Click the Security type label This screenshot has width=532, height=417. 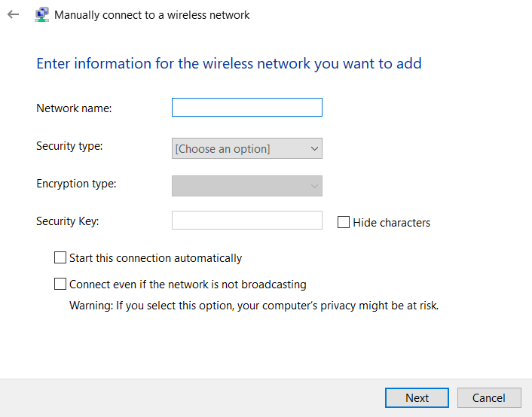tap(69, 146)
